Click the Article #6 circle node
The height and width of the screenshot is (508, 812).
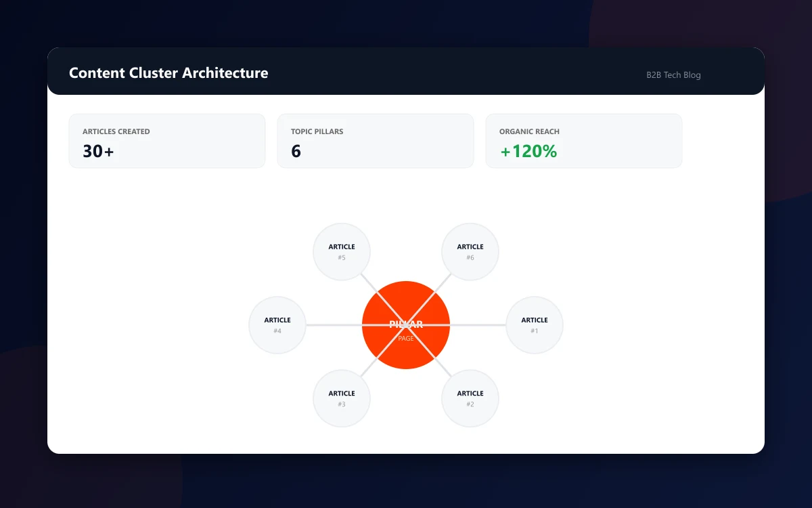(470, 252)
